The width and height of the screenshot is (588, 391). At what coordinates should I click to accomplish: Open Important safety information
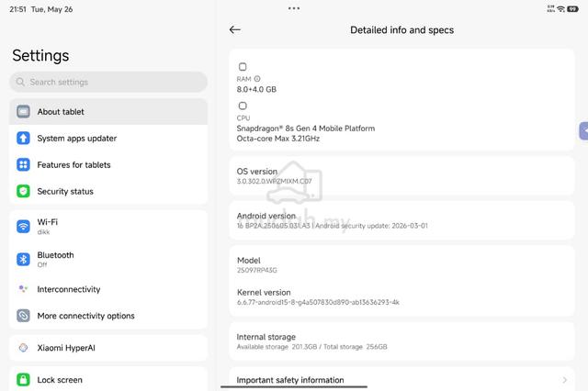coord(401,379)
